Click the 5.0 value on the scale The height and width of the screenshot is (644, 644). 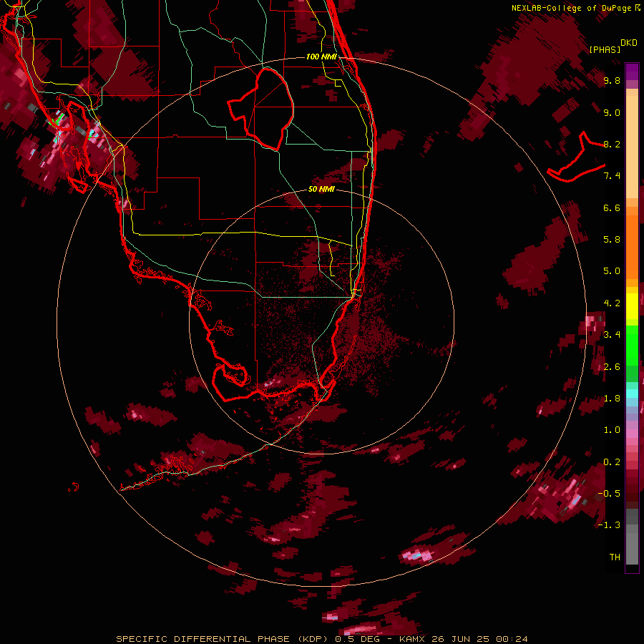(x=612, y=271)
